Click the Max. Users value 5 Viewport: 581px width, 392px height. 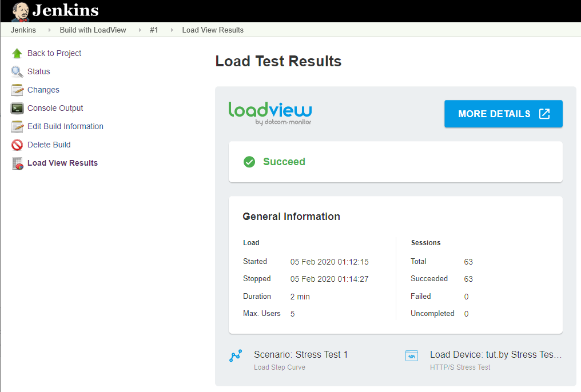(293, 314)
